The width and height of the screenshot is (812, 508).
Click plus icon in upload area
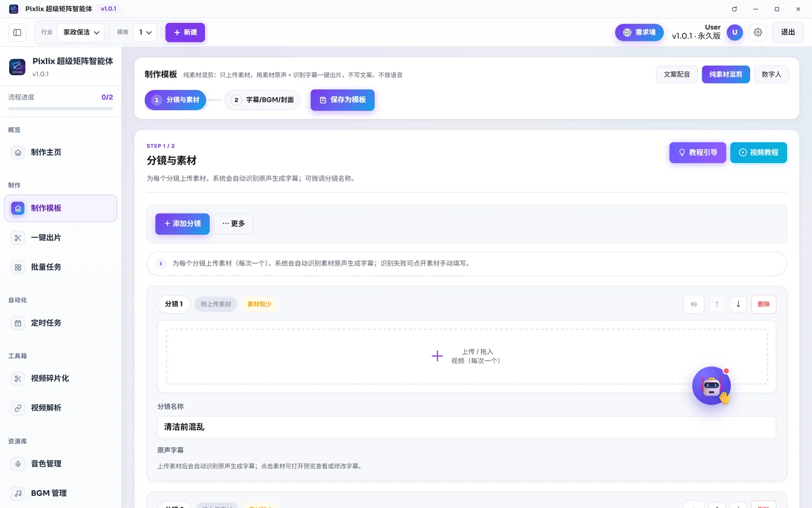coord(437,356)
